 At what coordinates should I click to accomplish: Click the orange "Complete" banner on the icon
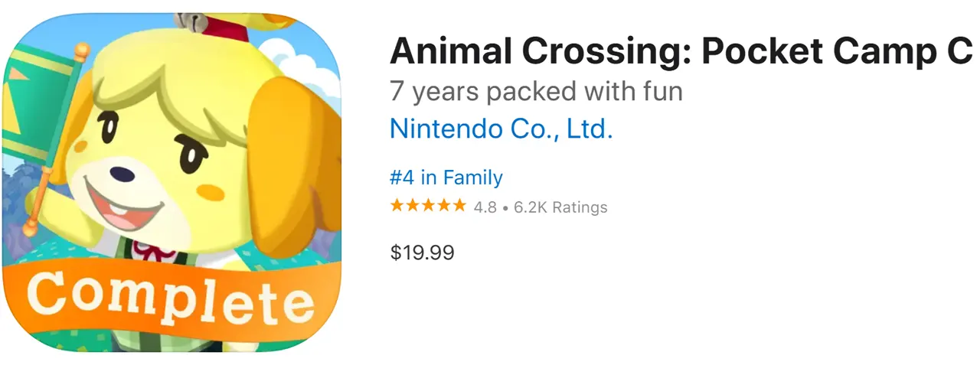(171, 297)
